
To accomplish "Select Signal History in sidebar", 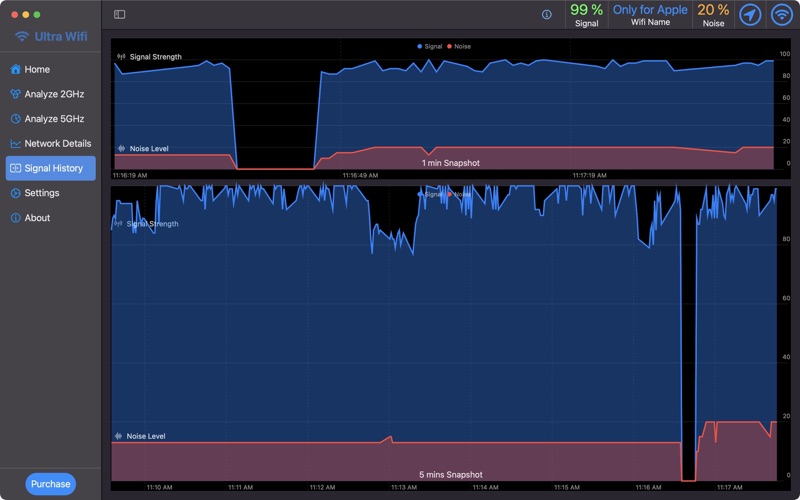I will coord(51,168).
